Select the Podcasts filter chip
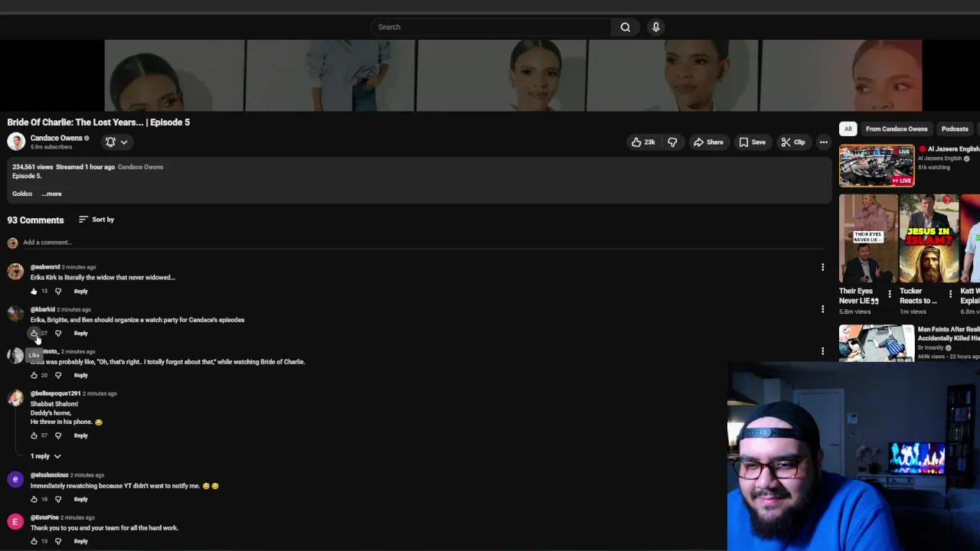This screenshot has width=980, height=551. pos(955,129)
